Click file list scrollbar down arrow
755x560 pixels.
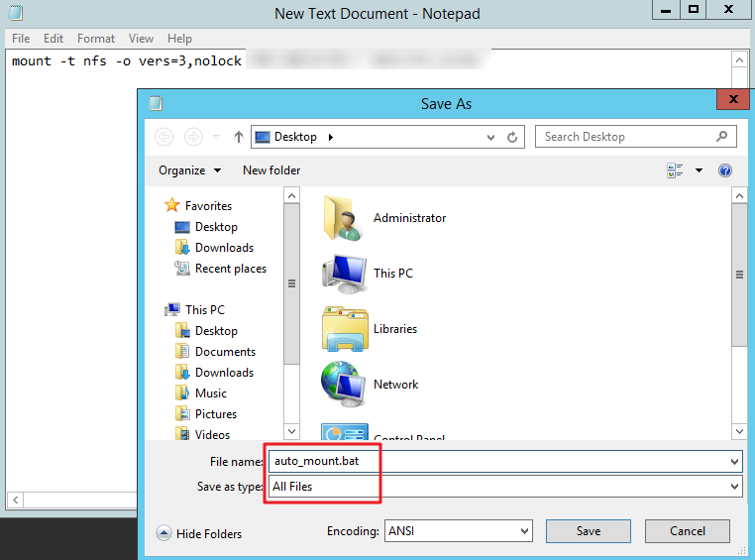(x=739, y=431)
